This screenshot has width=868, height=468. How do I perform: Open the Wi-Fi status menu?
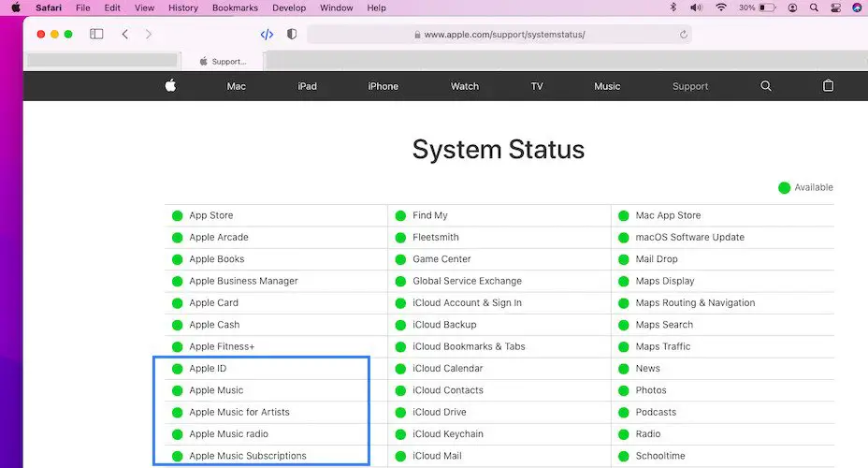(x=721, y=7)
